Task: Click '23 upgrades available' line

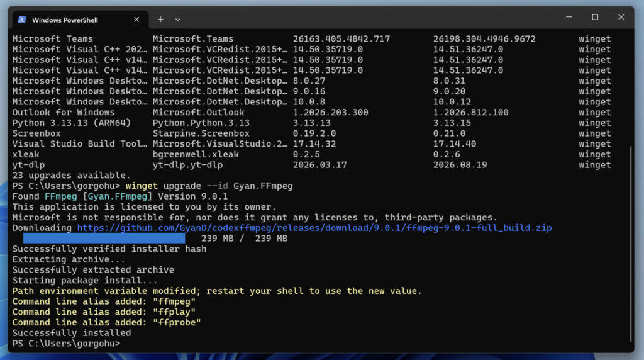Action: coord(71,176)
